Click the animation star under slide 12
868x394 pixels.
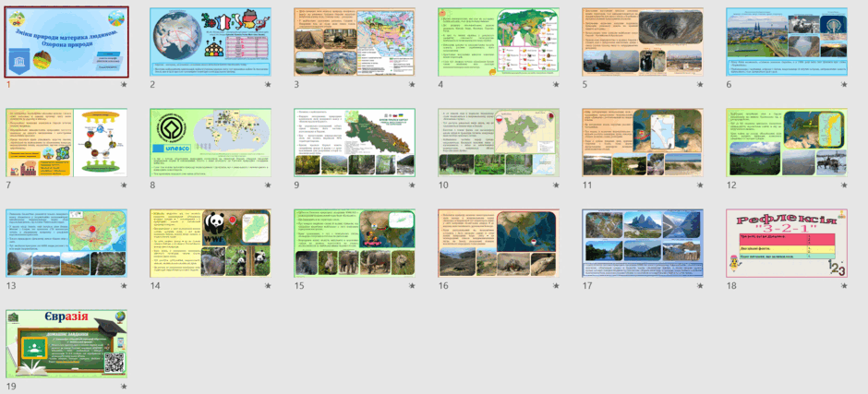(x=844, y=185)
